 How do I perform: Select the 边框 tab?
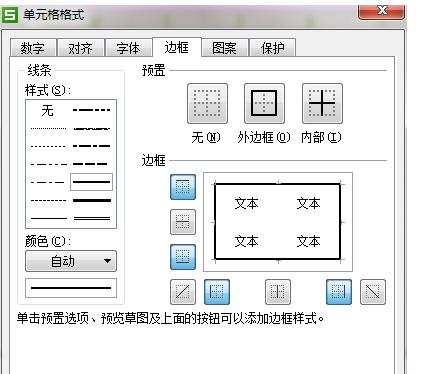coord(177,47)
